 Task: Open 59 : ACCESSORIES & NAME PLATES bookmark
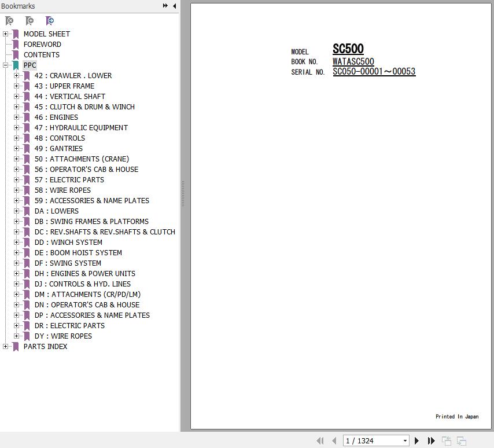(91, 200)
